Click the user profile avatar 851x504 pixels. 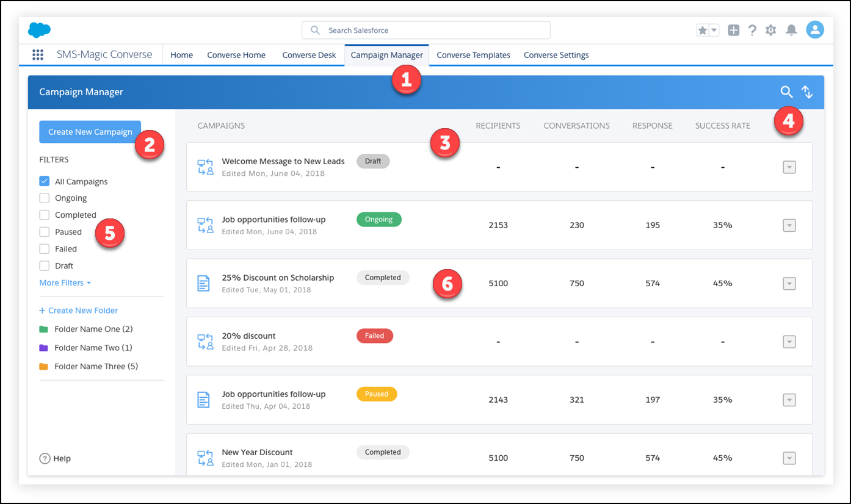(x=815, y=29)
